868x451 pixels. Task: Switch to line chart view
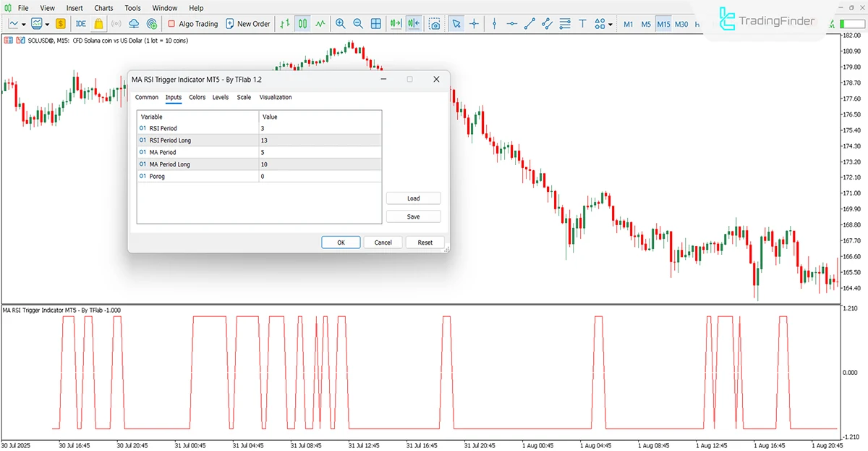(320, 23)
